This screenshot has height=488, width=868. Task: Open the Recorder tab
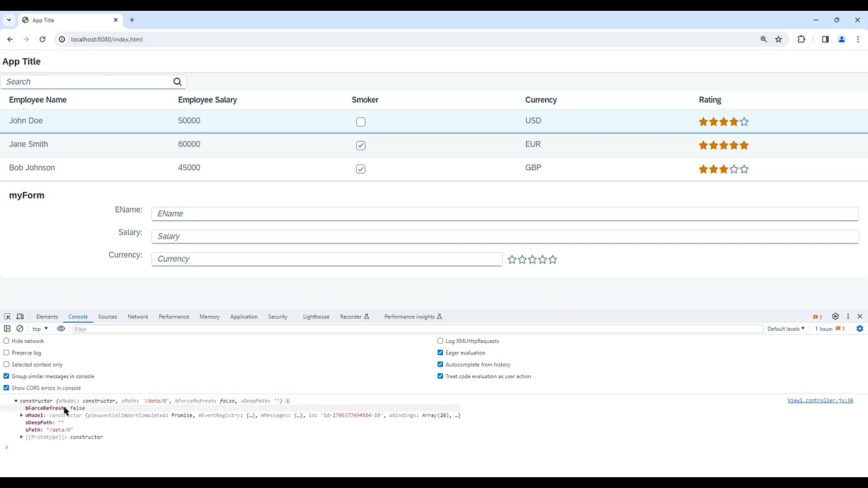click(355, 317)
